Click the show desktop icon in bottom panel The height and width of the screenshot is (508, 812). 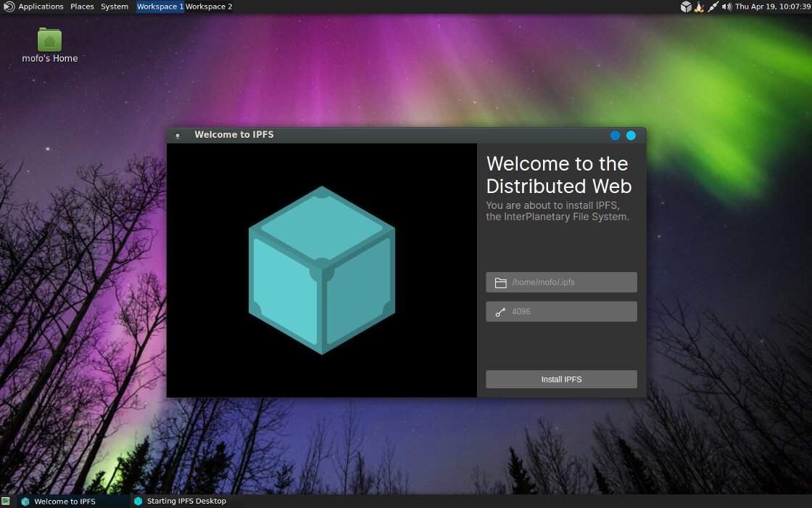6,501
